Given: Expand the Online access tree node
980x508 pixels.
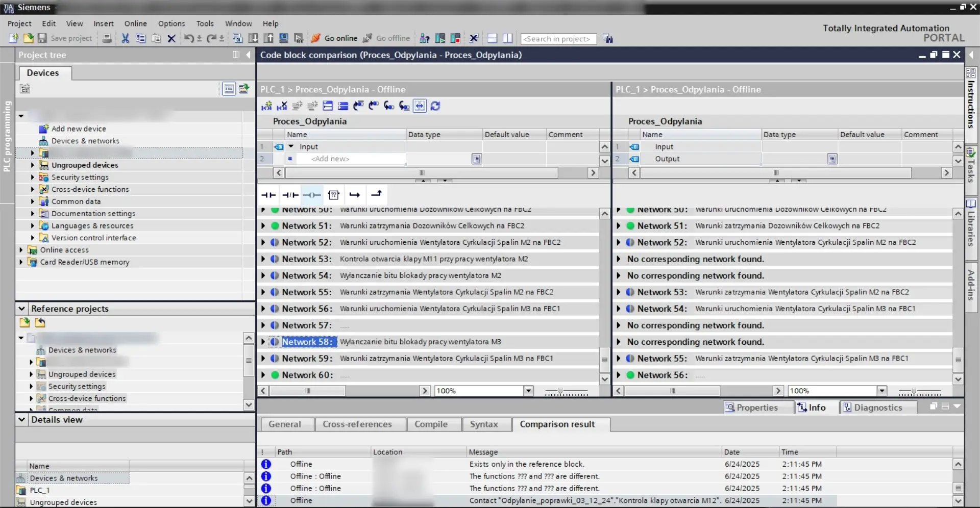Looking at the screenshot, I should pyautogui.click(x=20, y=250).
